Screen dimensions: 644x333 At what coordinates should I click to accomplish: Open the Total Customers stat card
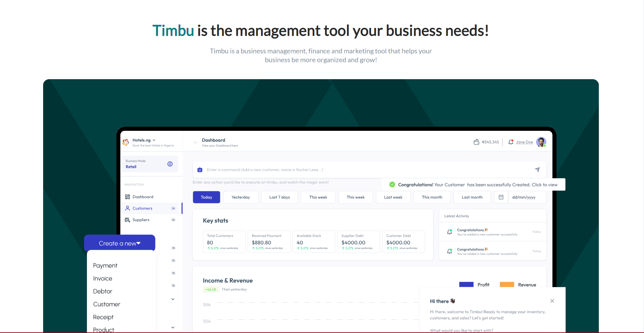[x=224, y=242]
